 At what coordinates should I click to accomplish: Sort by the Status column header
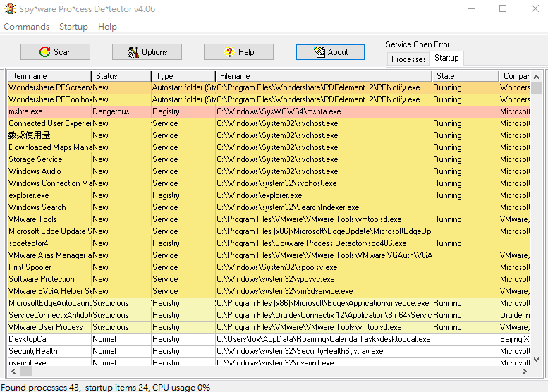[x=121, y=76]
